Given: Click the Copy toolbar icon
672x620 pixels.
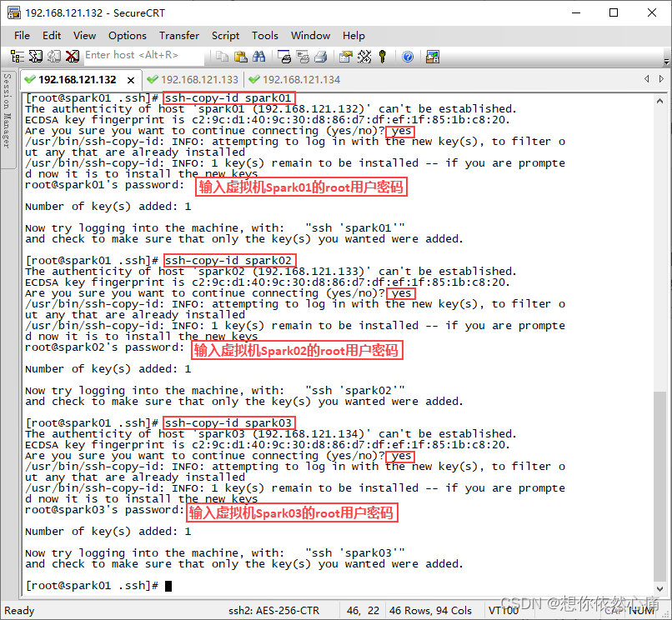Looking at the screenshot, I should (222, 57).
